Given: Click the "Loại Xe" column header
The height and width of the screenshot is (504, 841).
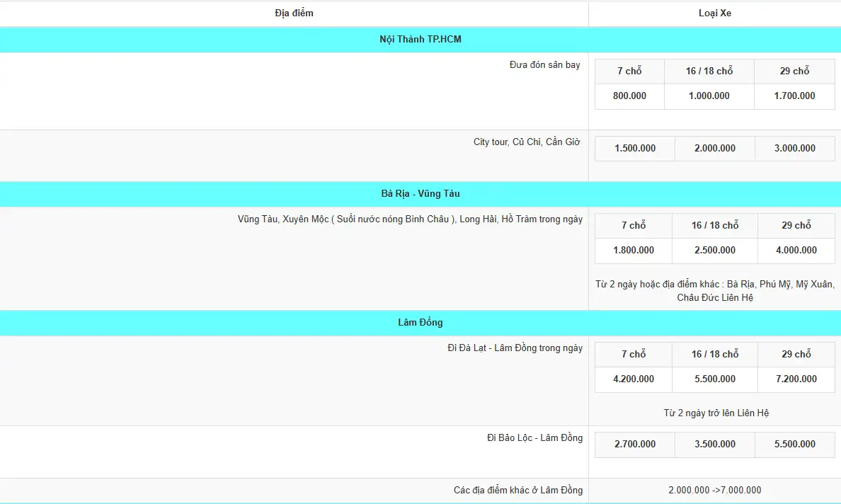Looking at the screenshot, I should coord(714,13).
